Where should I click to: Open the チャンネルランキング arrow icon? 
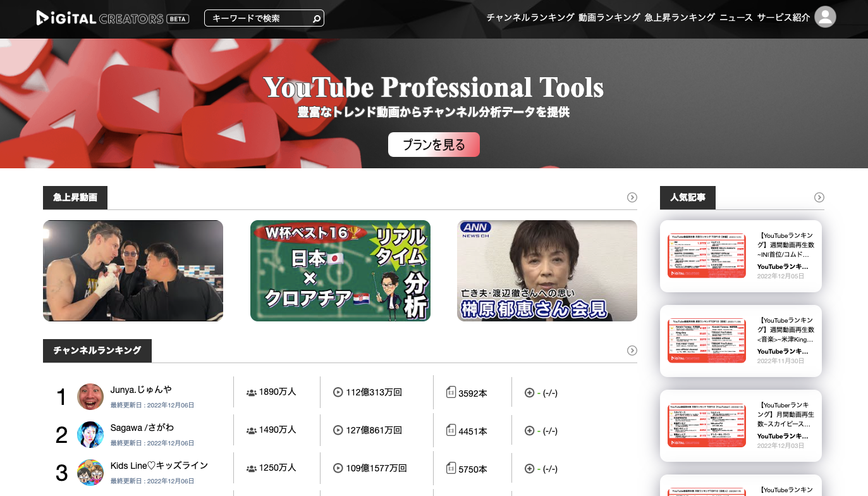(632, 350)
